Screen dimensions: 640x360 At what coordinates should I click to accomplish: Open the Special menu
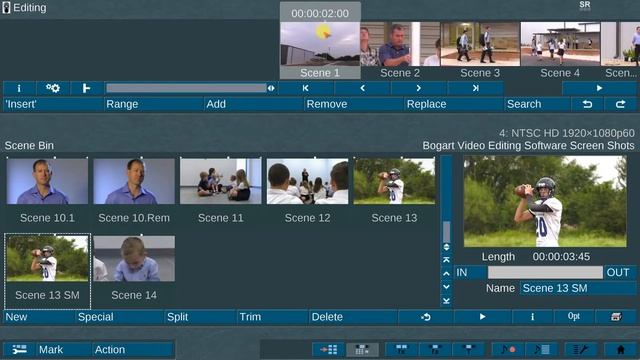click(x=120, y=317)
